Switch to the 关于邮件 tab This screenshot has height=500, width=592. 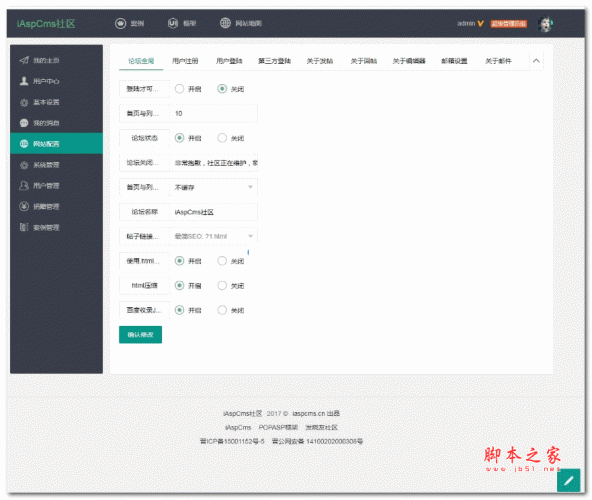[498, 61]
